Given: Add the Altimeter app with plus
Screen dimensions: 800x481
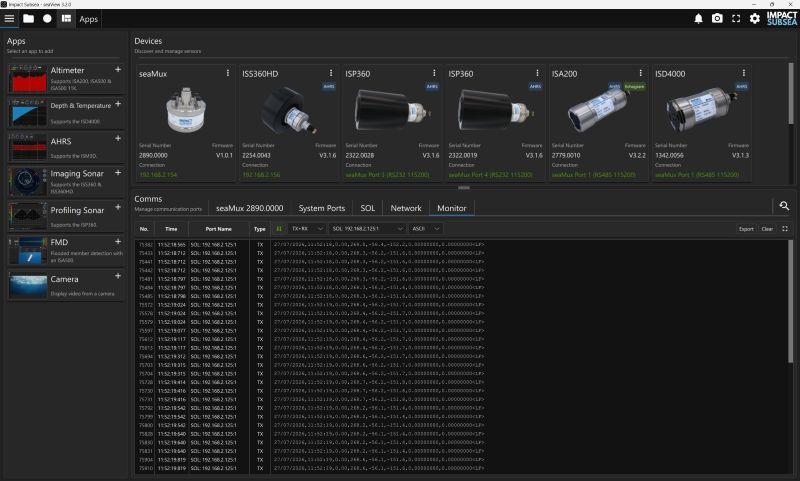Looking at the screenshot, I should coord(118,69).
